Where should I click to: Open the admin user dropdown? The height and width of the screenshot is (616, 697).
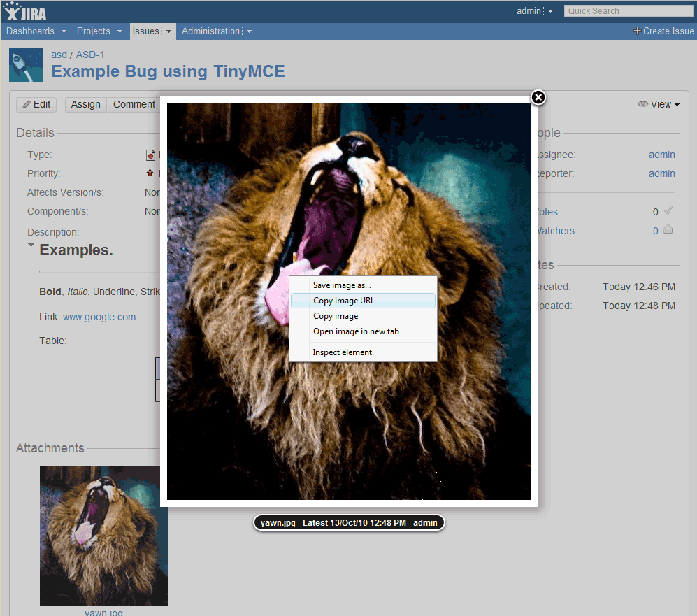pyautogui.click(x=534, y=10)
